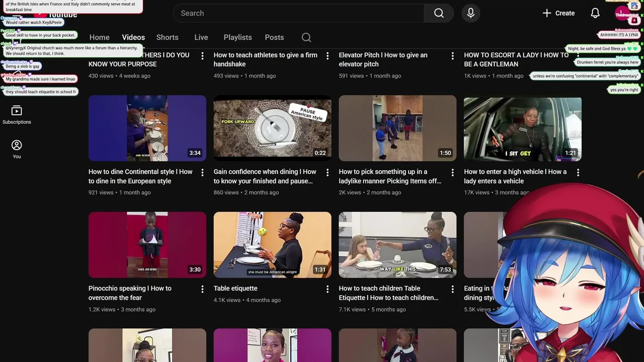Viewport: 644px width, 362px height.
Task: Activate voice search microphone icon
Action: [x=471, y=13]
